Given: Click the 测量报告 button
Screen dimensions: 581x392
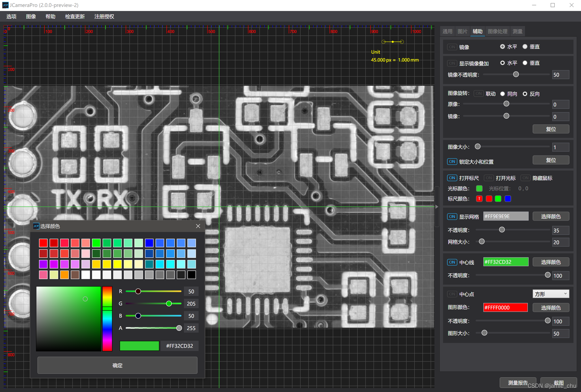Looking at the screenshot, I should pos(517,383).
